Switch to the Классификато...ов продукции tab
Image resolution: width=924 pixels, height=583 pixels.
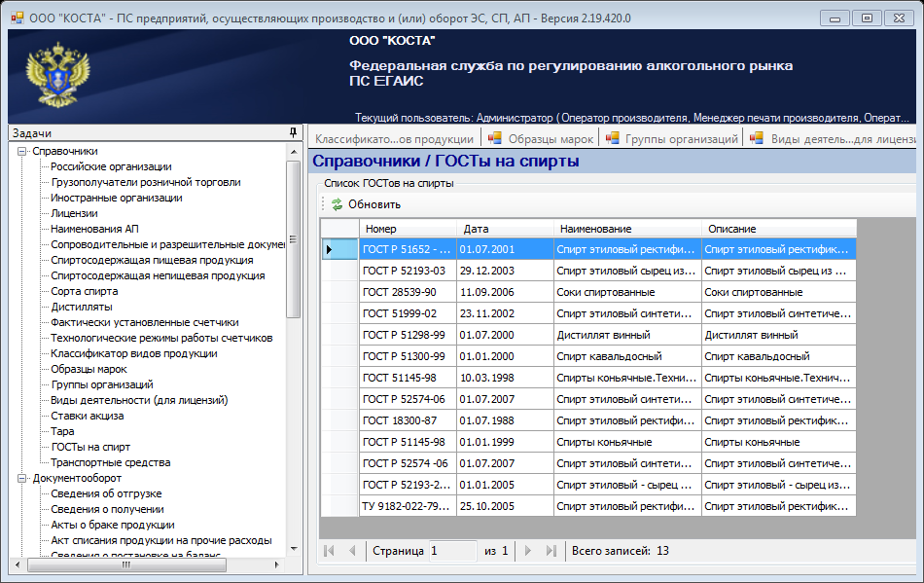coord(394,139)
